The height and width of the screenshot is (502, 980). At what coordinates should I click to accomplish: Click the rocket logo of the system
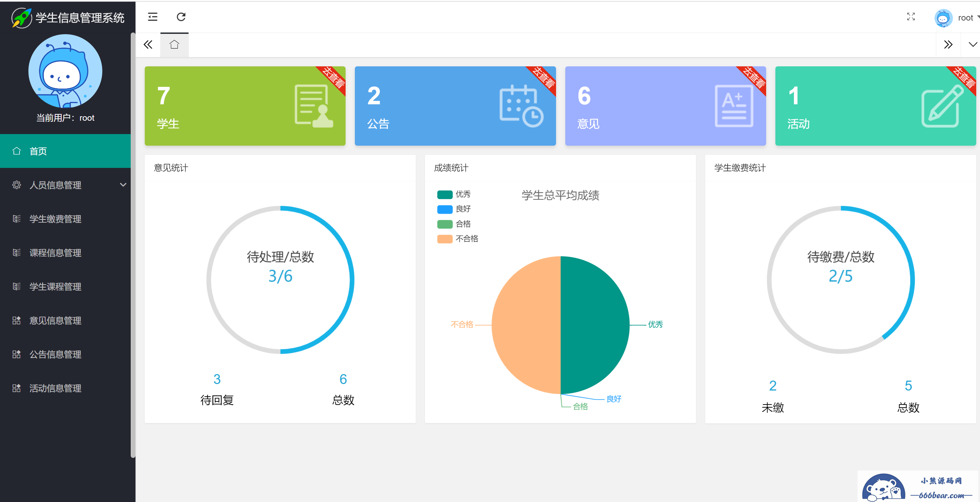click(x=21, y=17)
